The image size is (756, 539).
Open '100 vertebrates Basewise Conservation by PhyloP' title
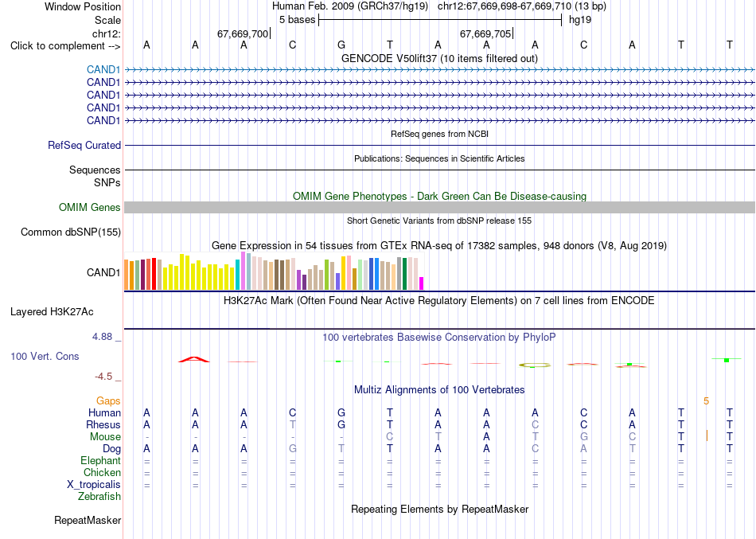click(x=439, y=338)
